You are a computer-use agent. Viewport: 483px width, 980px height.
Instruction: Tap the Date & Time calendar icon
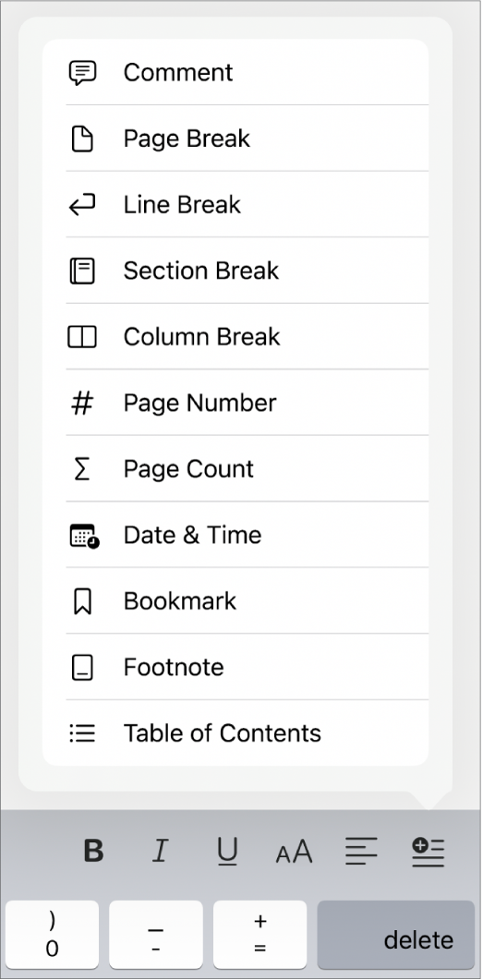pos(84,536)
